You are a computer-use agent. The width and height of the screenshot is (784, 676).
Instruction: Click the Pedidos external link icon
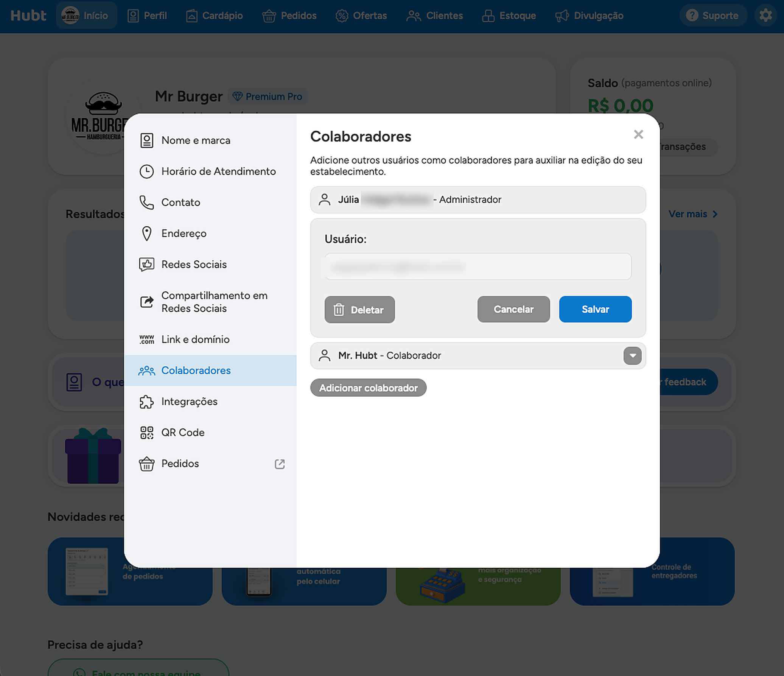click(x=280, y=464)
